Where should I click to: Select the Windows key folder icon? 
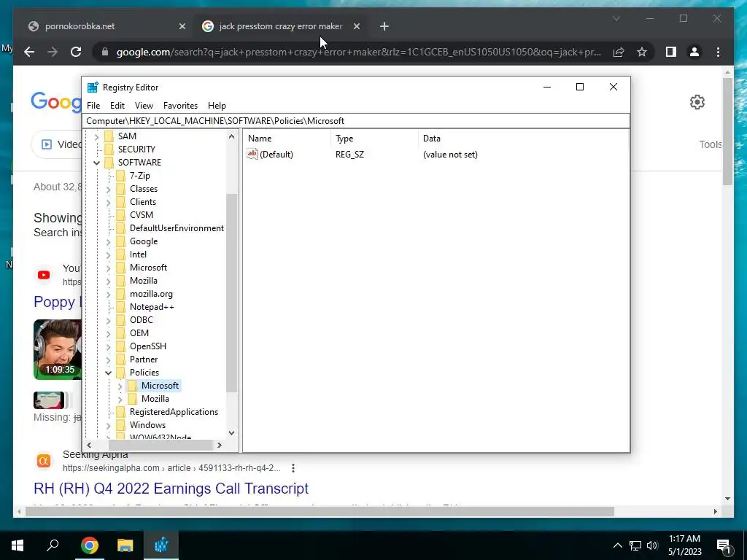[121, 425]
